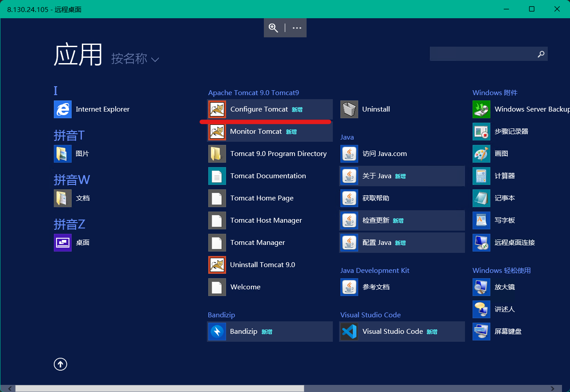Open Tomcat Home Page icon
The width and height of the screenshot is (570, 392).
(217, 198)
